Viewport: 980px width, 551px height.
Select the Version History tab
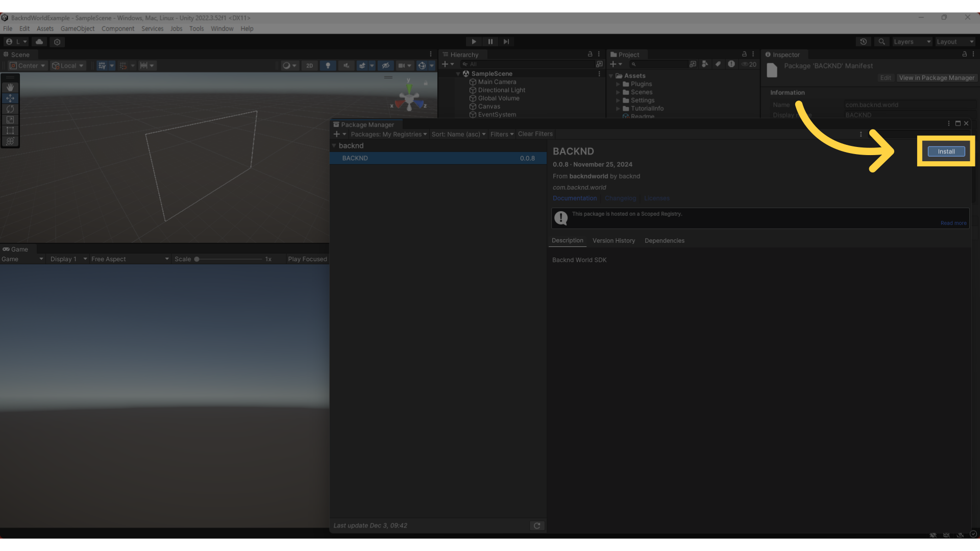pos(613,240)
